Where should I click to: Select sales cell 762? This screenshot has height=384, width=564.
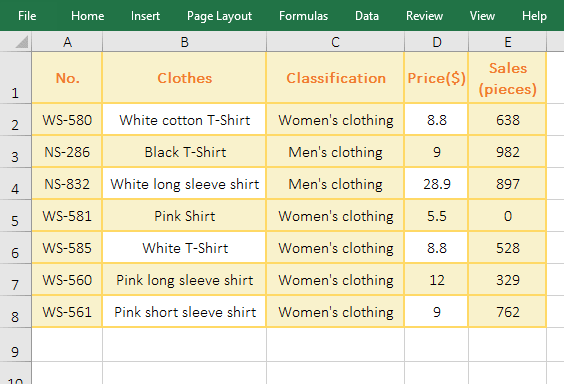508,312
